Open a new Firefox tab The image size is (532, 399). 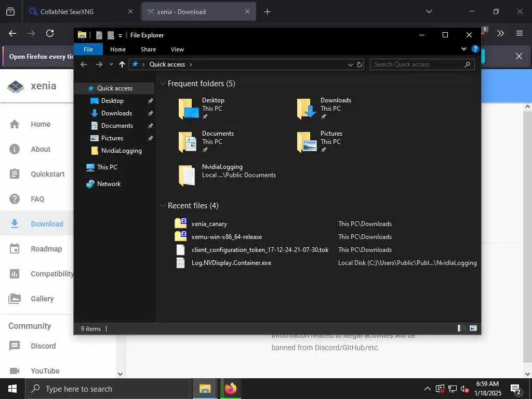[267, 12]
